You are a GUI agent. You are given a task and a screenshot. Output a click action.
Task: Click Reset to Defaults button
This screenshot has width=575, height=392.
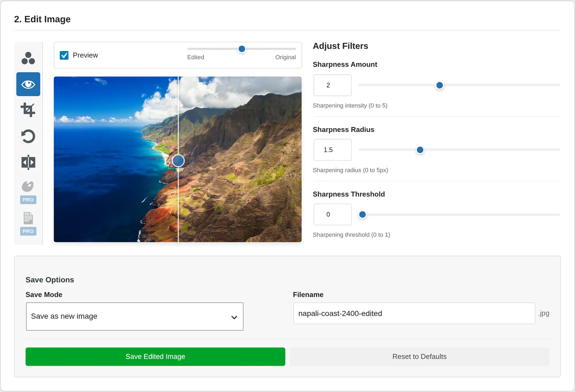(x=419, y=356)
